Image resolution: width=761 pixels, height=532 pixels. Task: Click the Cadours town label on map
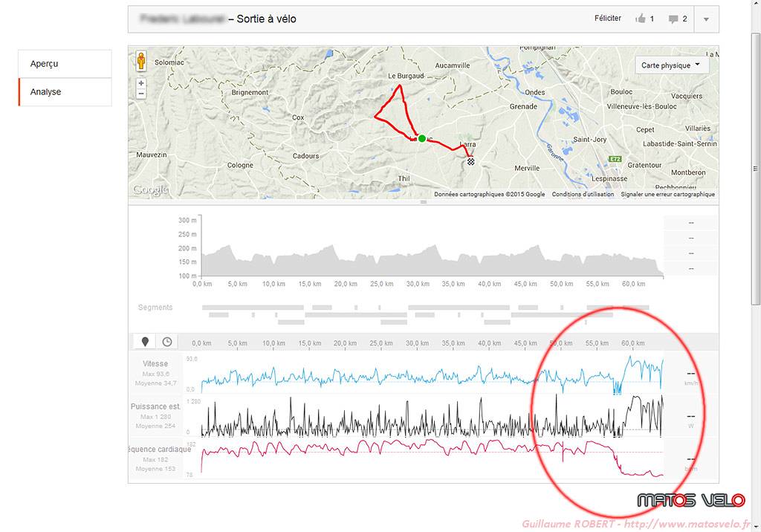305,156
